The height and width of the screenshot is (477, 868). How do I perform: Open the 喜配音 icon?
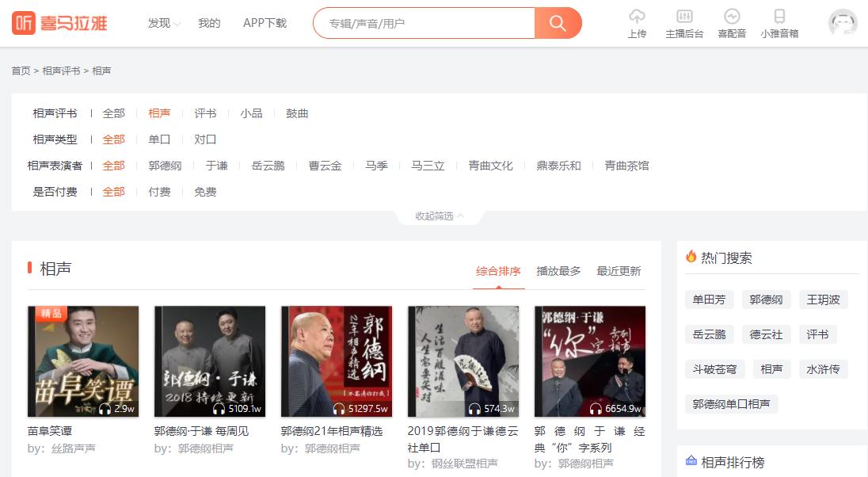coord(732,17)
